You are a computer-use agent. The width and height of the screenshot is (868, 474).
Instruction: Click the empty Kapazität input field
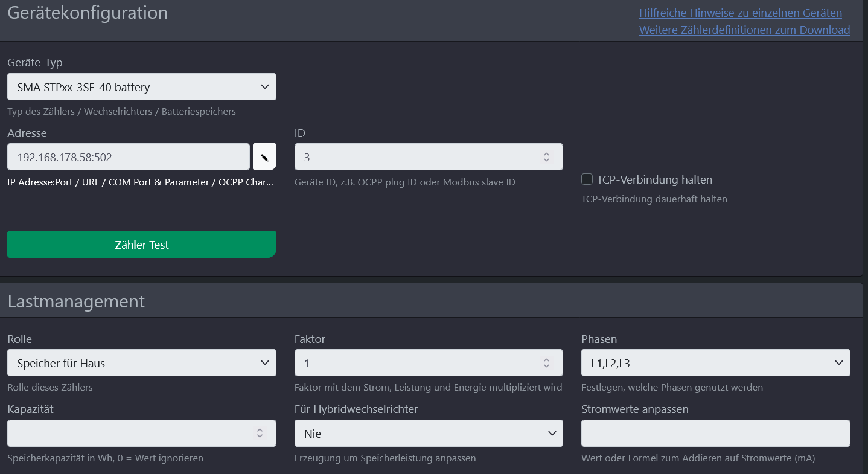(x=130, y=434)
